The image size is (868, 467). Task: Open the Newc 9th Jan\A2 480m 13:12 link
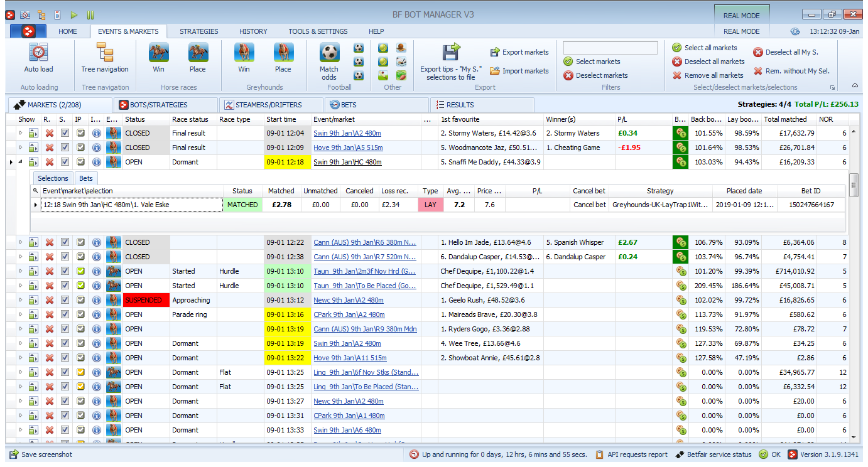(349, 300)
